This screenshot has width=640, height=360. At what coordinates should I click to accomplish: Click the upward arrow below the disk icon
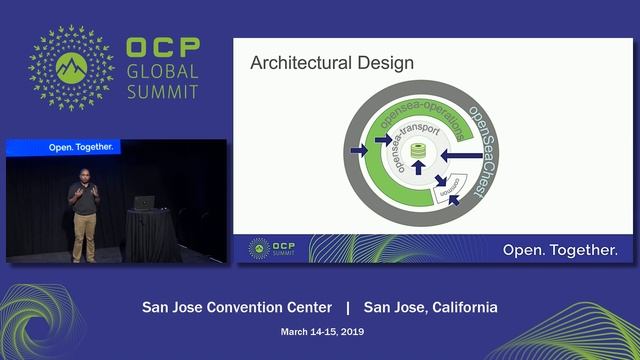click(x=418, y=167)
